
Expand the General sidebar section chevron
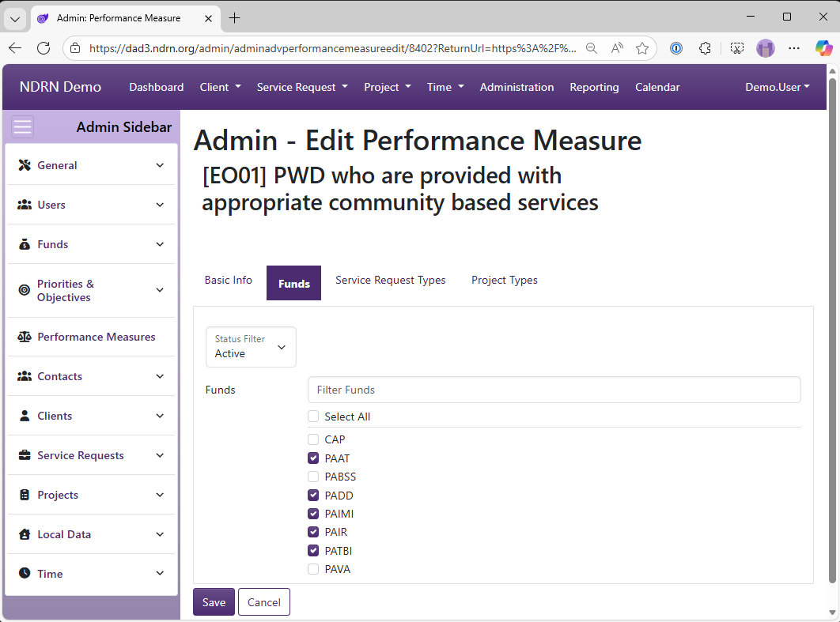coord(160,165)
